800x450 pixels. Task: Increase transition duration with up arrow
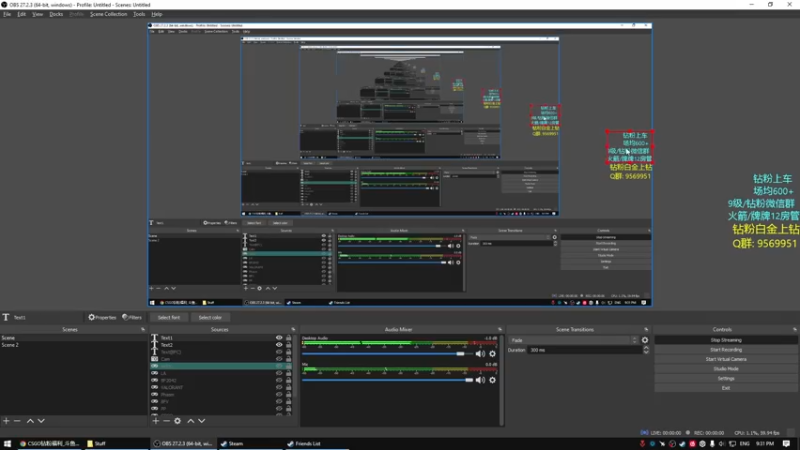click(646, 348)
